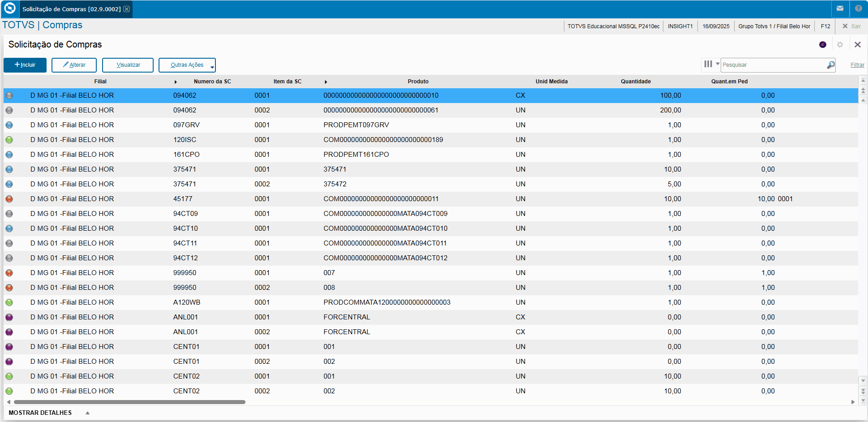
Task: Open the Filtrar link
Action: point(857,65)
